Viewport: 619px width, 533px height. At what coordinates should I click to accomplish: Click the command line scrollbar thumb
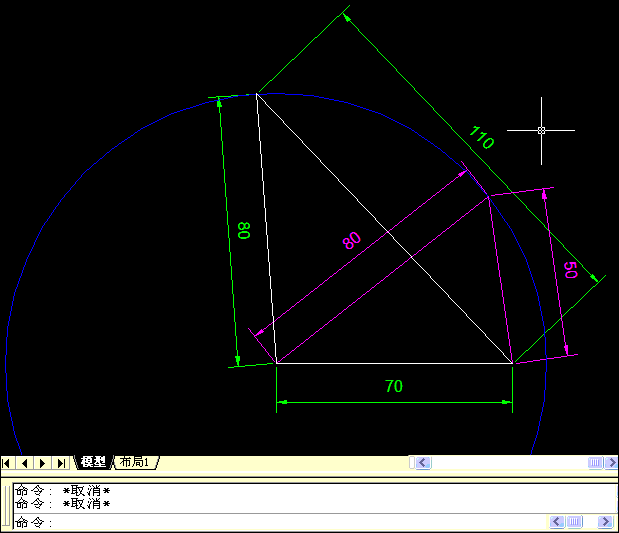574,522
